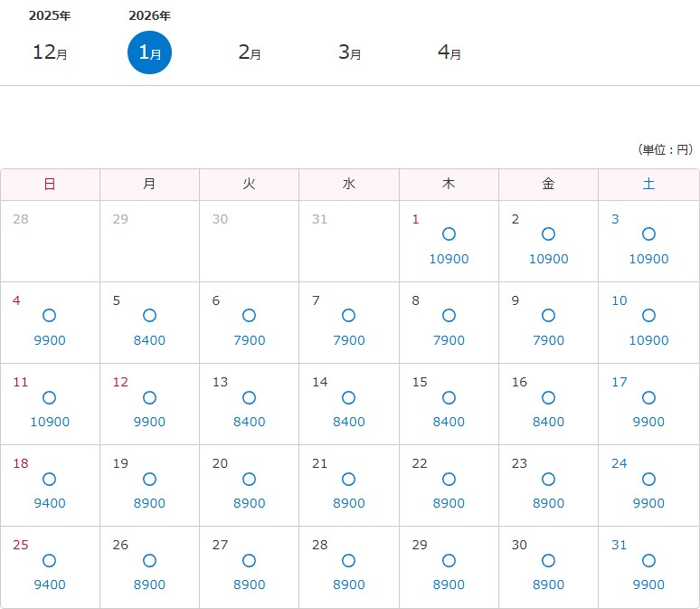Screen dimensions: 700x609
Task: Click the selected 1月 month tab
Action: [x=149, y=52]
